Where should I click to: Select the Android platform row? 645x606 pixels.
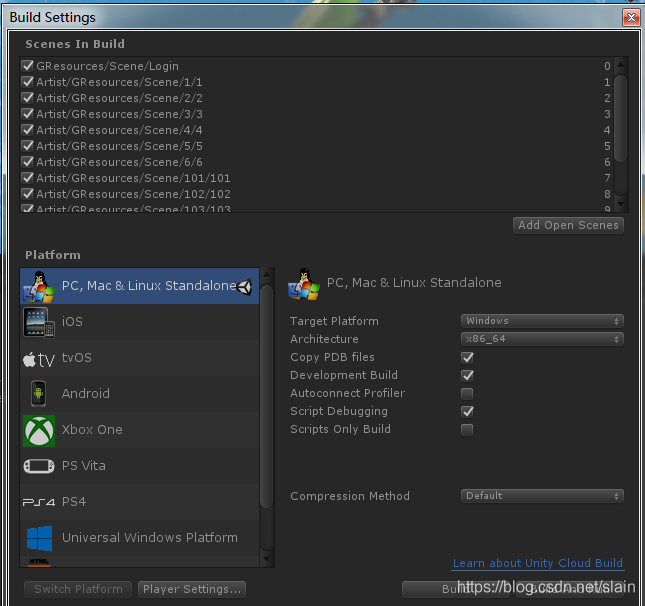[x=139, y=394]
